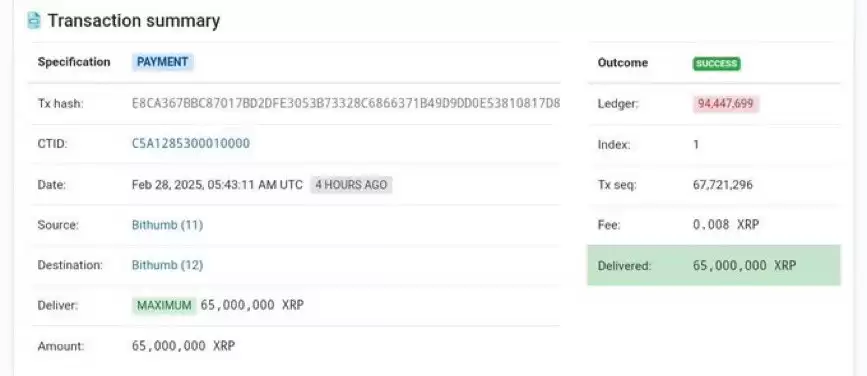
Task: Click the Index value 1
Action: (x=696, y=145)
